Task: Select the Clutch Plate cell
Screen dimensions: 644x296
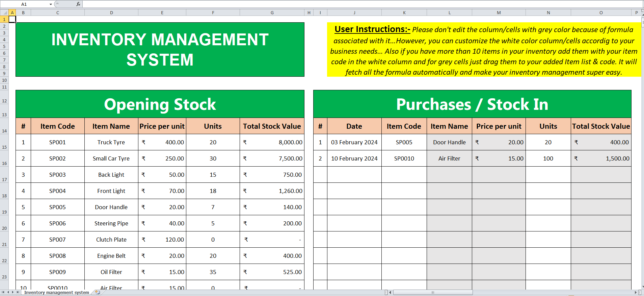Action: (x=111, y=240)
